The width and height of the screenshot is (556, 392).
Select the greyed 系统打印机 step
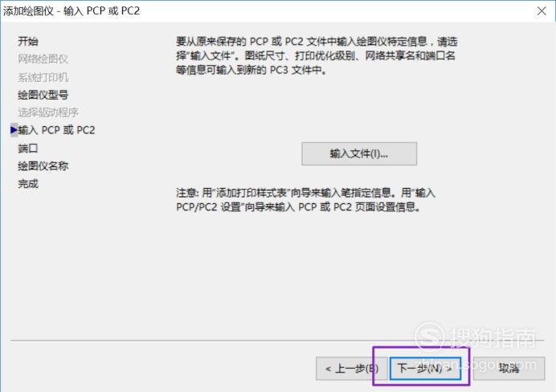click(x=43, y=77)
